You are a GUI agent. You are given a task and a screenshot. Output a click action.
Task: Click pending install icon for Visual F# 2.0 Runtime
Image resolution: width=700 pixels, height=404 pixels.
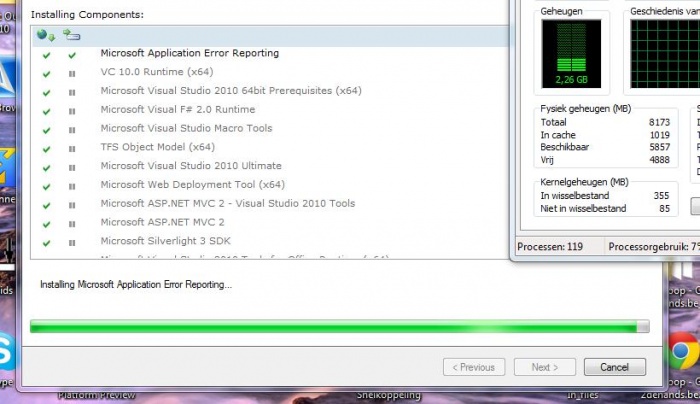72,112
